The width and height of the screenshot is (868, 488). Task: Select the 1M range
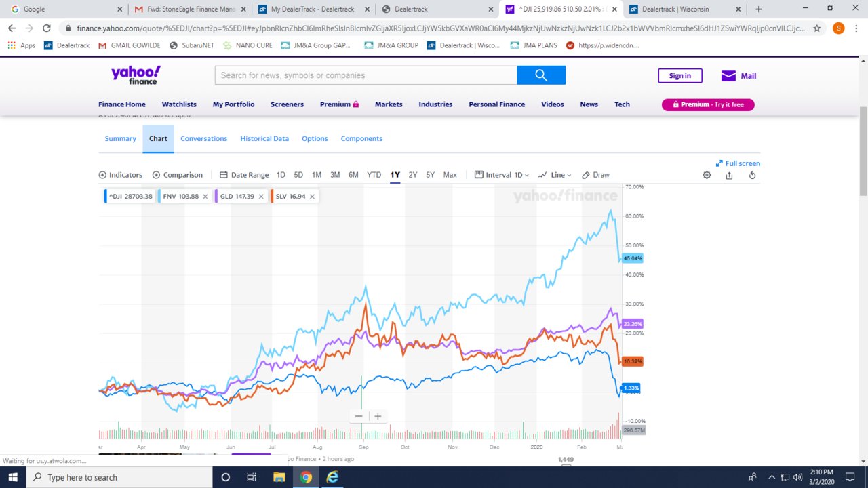[x=317, y=175]
